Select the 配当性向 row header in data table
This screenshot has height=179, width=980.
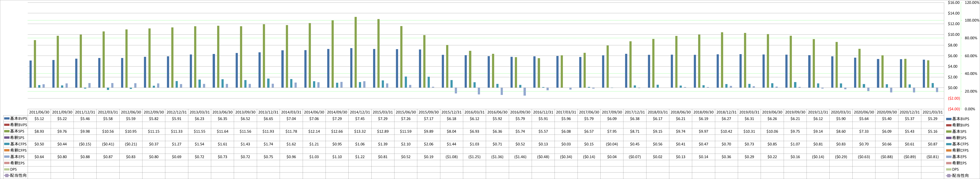click(x=16, y=175)
